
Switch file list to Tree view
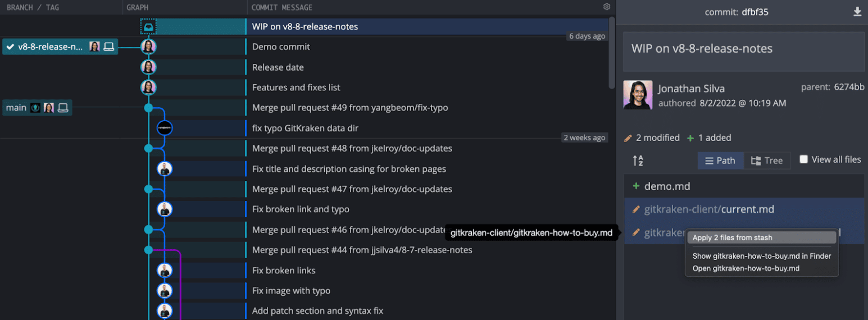[x=767, y=161]
